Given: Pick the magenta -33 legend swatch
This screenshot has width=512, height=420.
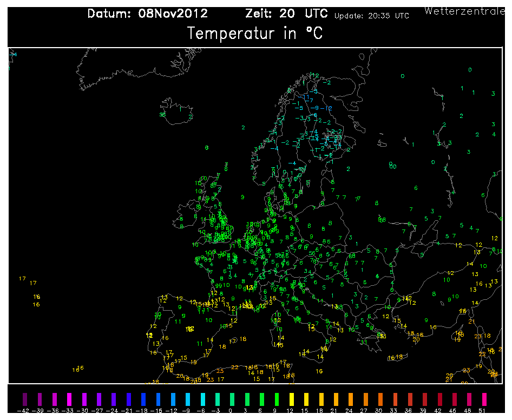Looking at the screenshot, I should [x=69, y=399].
